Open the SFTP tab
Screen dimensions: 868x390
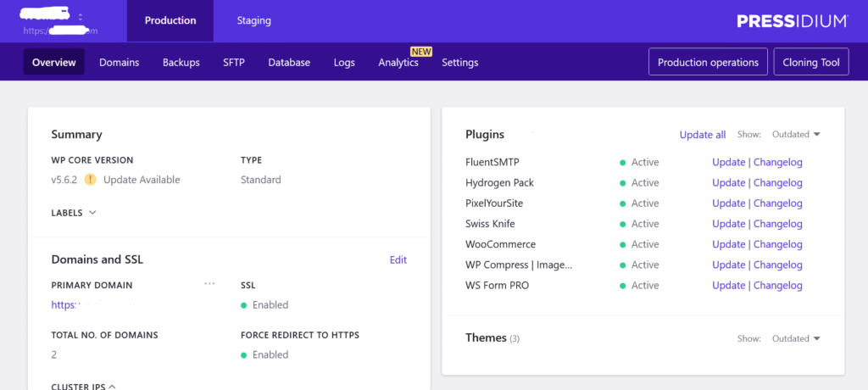(x=234, y=62)
